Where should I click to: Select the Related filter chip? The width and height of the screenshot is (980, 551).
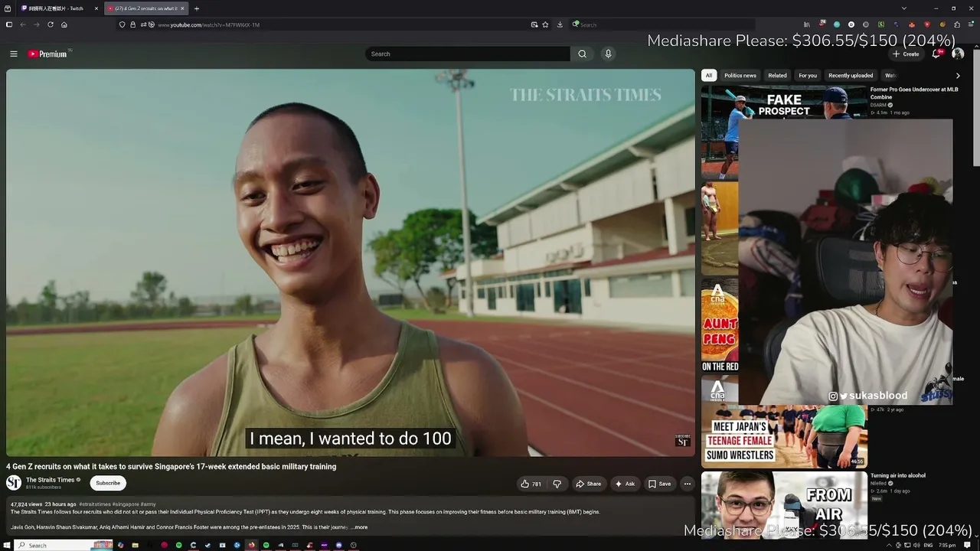pos(777,75)
